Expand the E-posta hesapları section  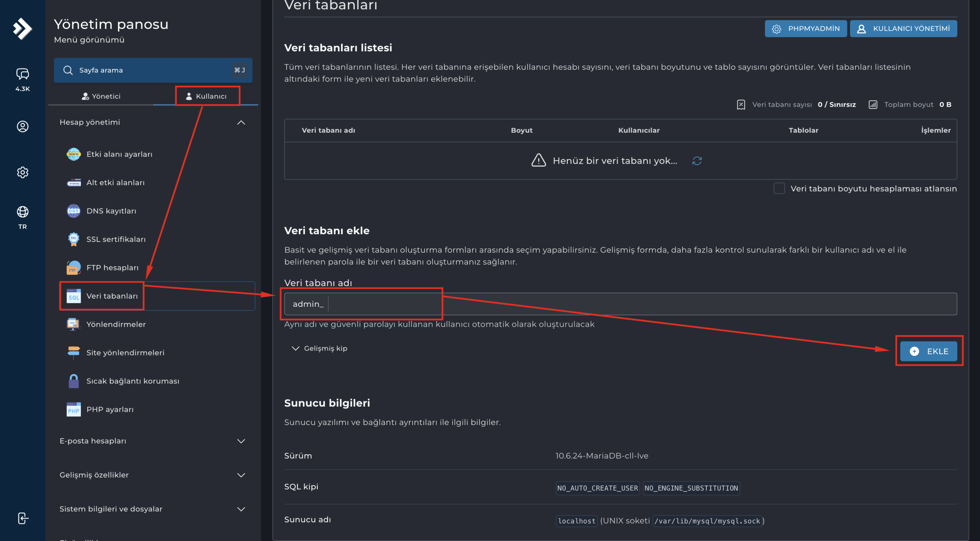pos(241,441)
